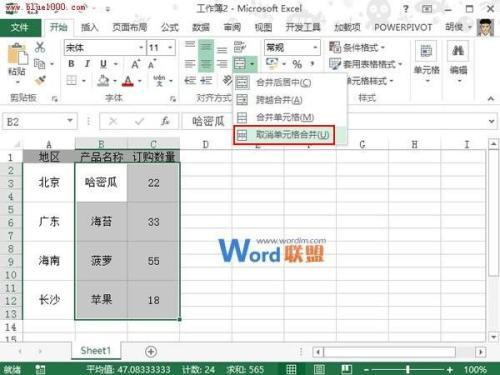Expand the number format 常规 dropdown
The width and height of the screenshot is (500, 375).
(315, 47)
